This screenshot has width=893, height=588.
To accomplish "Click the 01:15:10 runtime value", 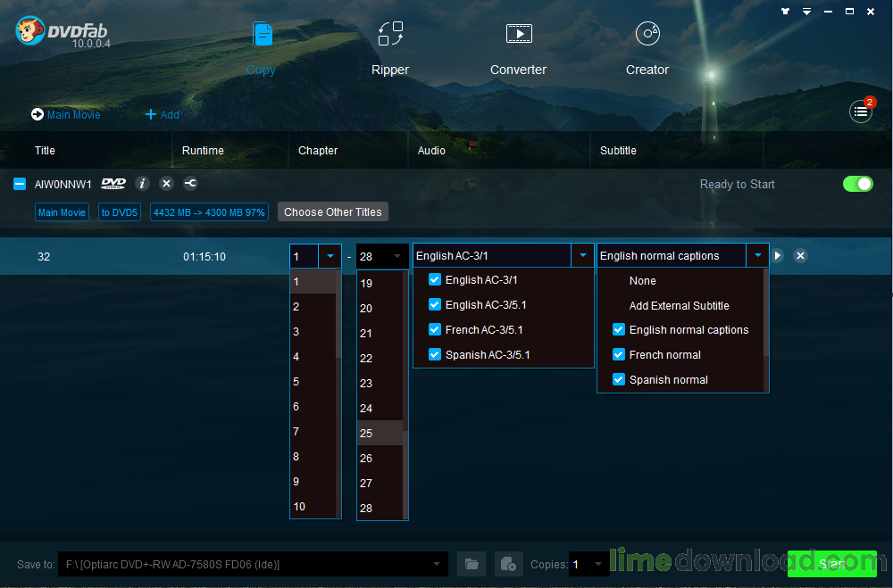I will tap(204, 257).
